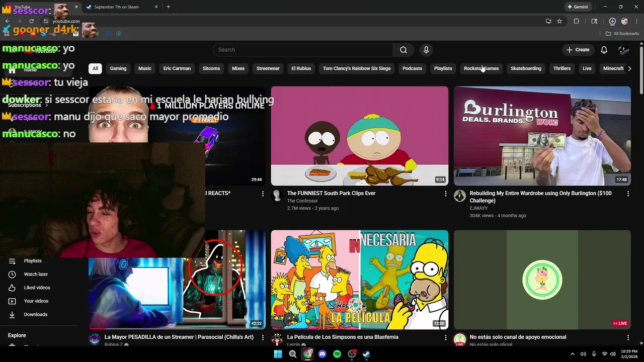Open EJWAYY channel name link

point(478,208)
